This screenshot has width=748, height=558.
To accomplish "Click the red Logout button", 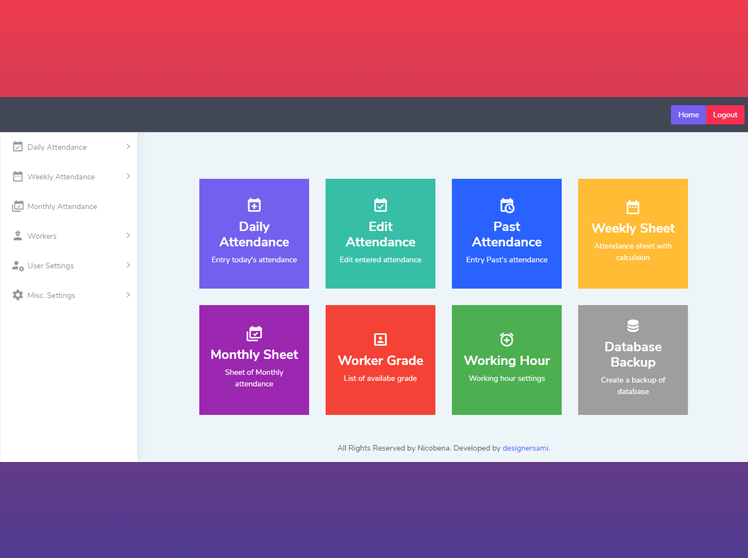I will (725, 115).
